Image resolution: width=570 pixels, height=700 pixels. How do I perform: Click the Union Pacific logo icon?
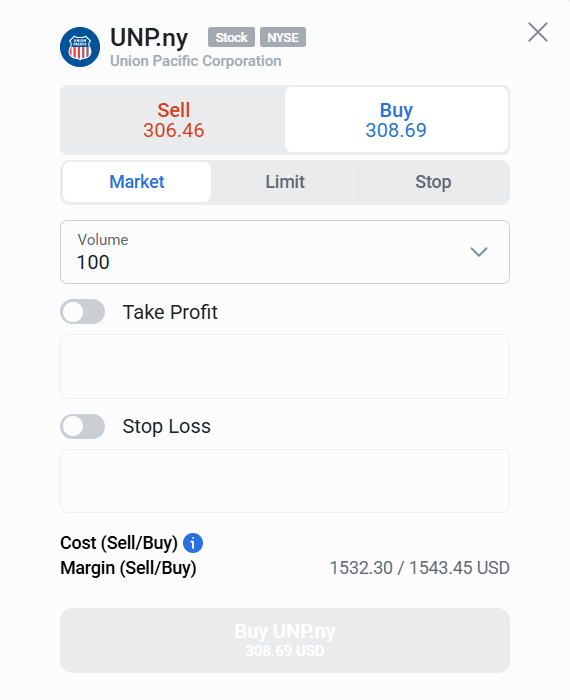80,47
